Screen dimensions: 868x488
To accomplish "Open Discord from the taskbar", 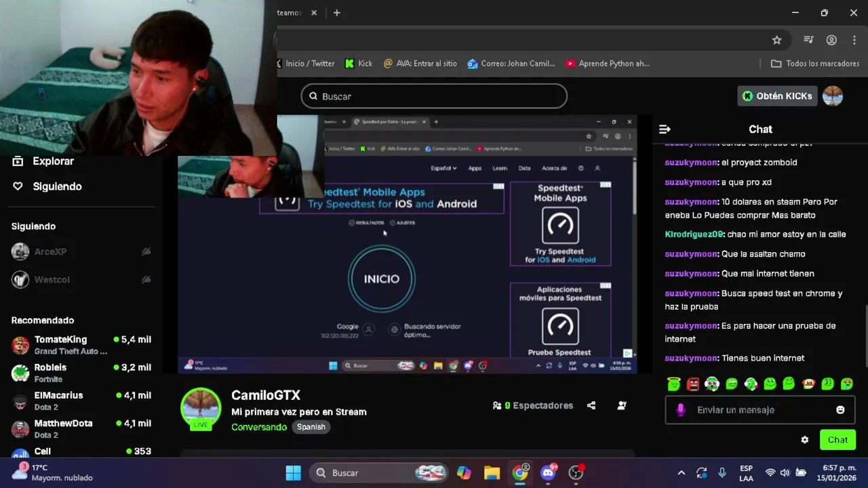I will pyautogui.click(x=548, y=472).
